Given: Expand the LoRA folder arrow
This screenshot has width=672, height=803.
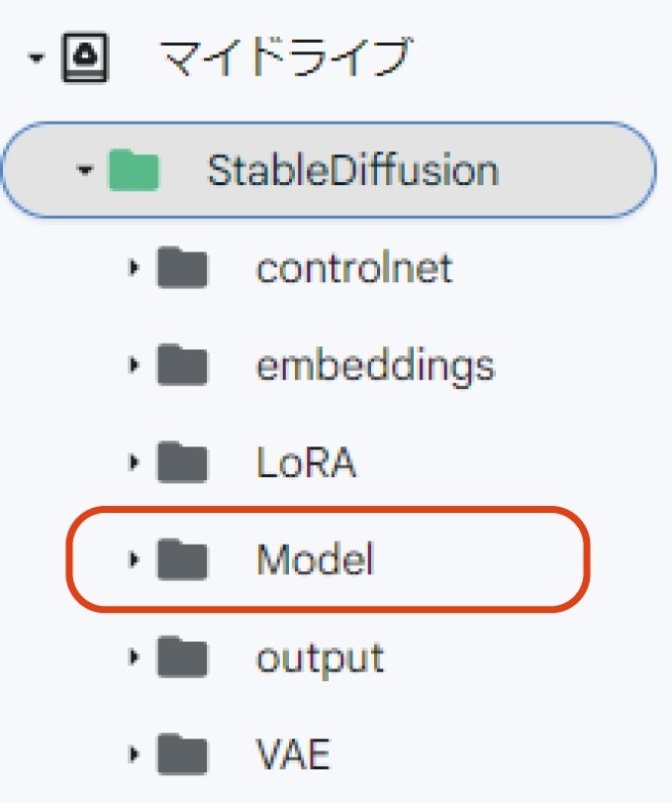Looking at the screenshot, I should pyautogui.click(x=134, y=463).
